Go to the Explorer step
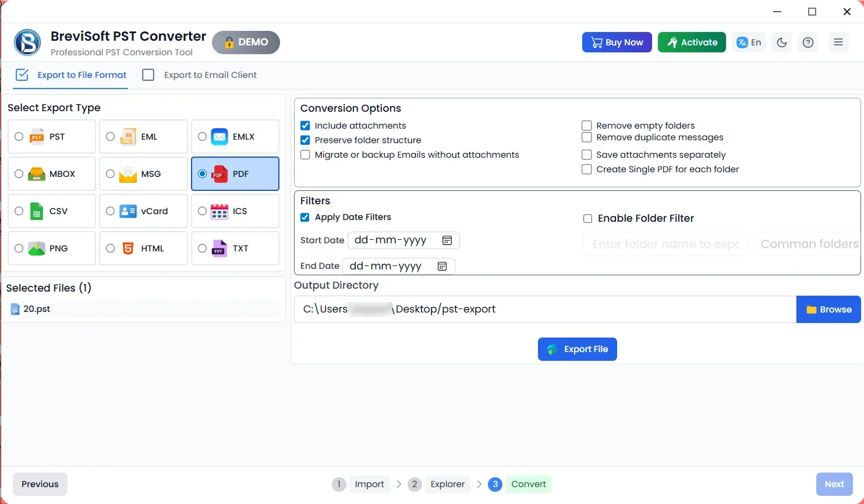The width and height of the screenshot is (864, 504). coord(447,484)
